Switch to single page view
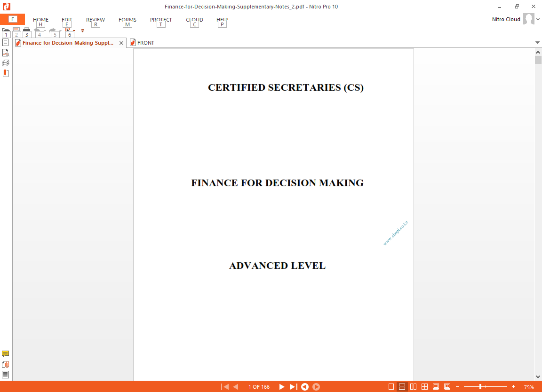This screenshot has width=542, height=392. point(391,387)
